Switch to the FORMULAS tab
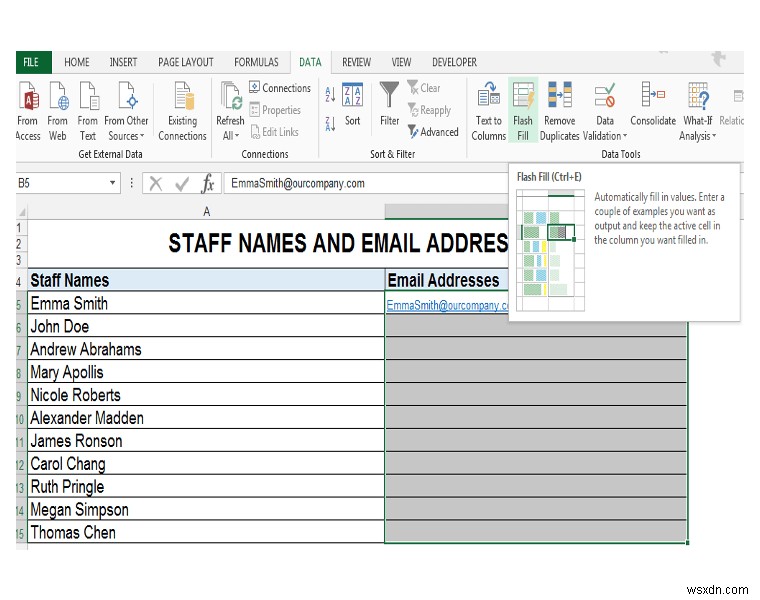The width and height of the screenshot is (760, 600). pyautogui.click(x=256, y=62)
